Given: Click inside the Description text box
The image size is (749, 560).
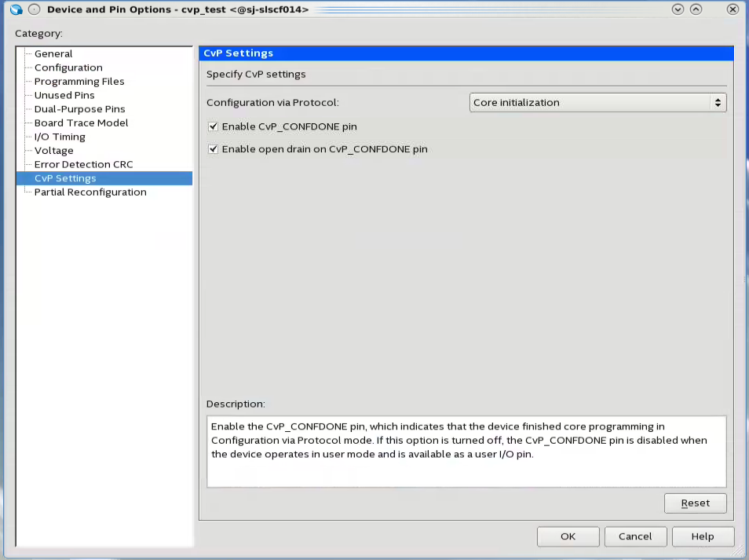Looking at the screenshot, I should [x=466, y=452].
